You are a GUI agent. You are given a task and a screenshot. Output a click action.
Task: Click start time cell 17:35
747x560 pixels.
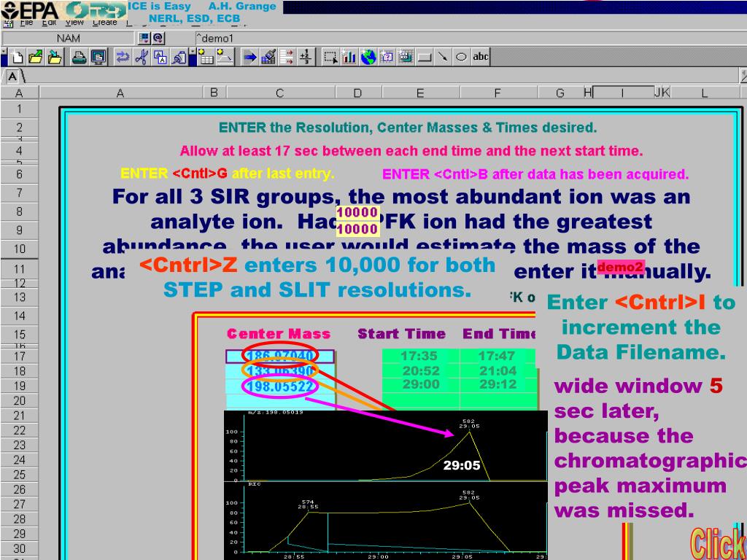(420, 355)
